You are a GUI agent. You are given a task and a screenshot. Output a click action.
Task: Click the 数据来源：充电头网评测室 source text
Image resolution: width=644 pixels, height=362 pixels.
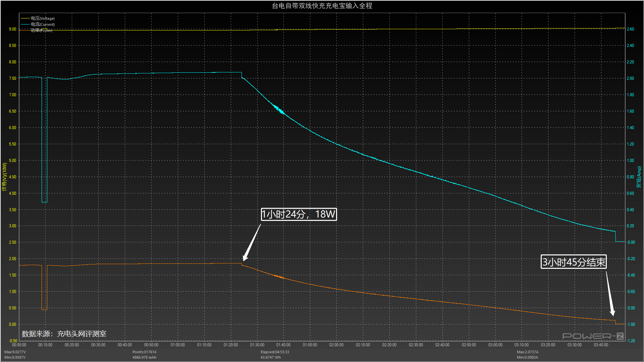click(64, 334)
